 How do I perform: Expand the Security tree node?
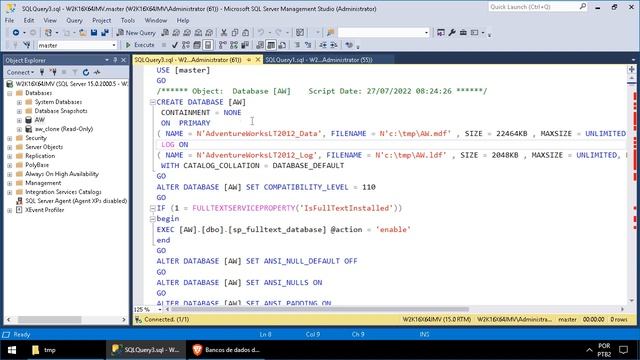pos(10,138)
